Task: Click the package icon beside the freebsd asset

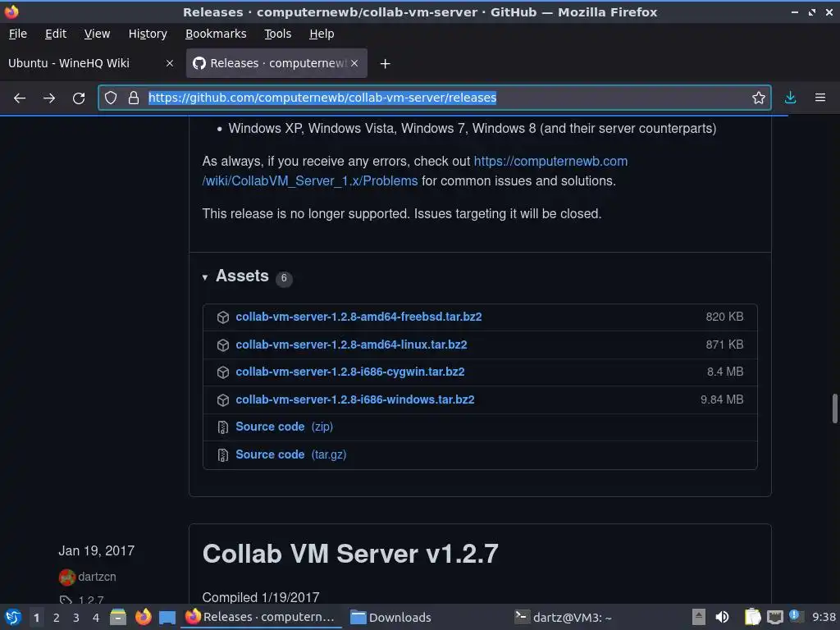Action: [223, 317]
